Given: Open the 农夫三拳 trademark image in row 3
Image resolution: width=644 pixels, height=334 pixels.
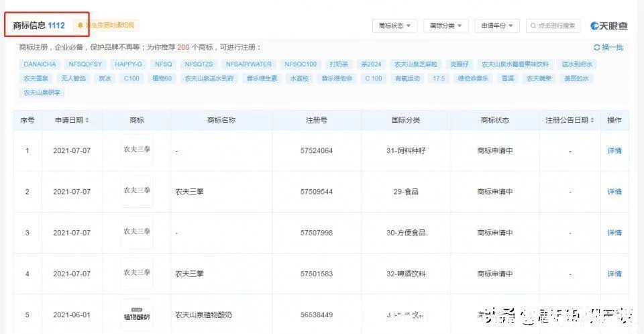Looking at the screenshot, I should 137,233.
